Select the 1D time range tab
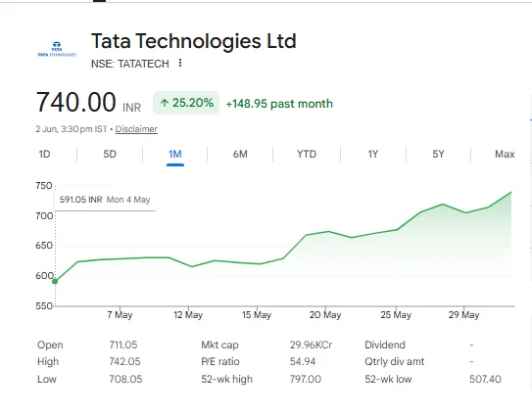The height and width of the screenshot is (415, 532). 44,155
